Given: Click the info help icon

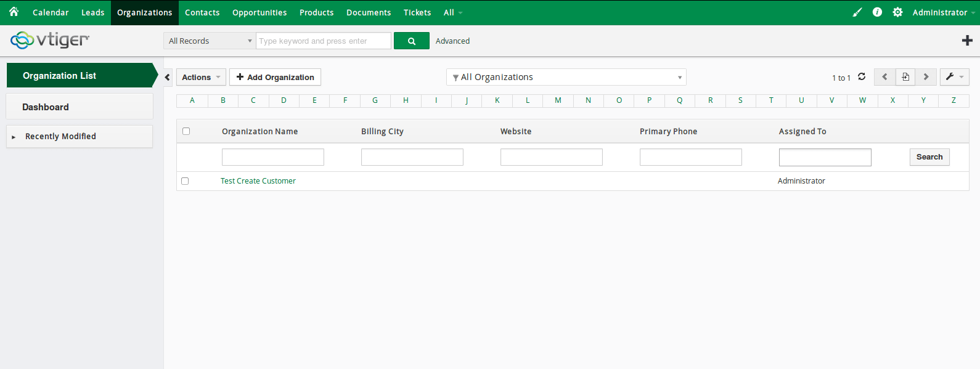Looking at the screenshot, I should 877,12.
